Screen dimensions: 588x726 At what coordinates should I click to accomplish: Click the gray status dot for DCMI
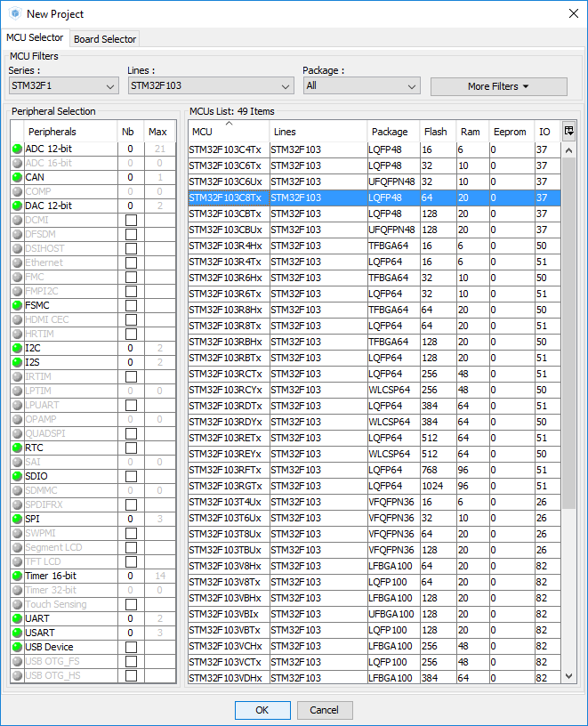pos(17,220)
